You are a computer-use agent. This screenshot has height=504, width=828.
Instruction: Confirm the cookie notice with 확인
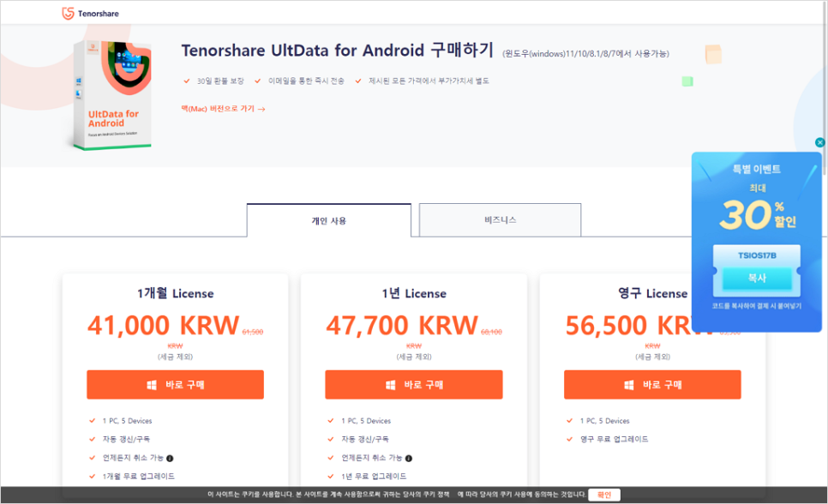pos(604,495)
